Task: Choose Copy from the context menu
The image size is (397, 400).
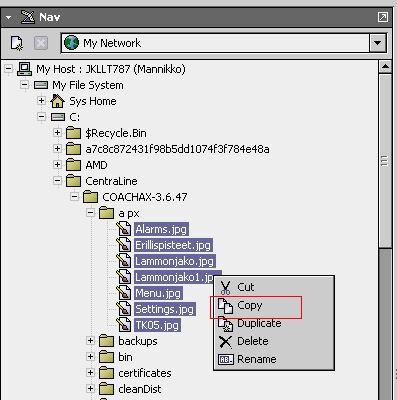Action: (x=274, y=306)
